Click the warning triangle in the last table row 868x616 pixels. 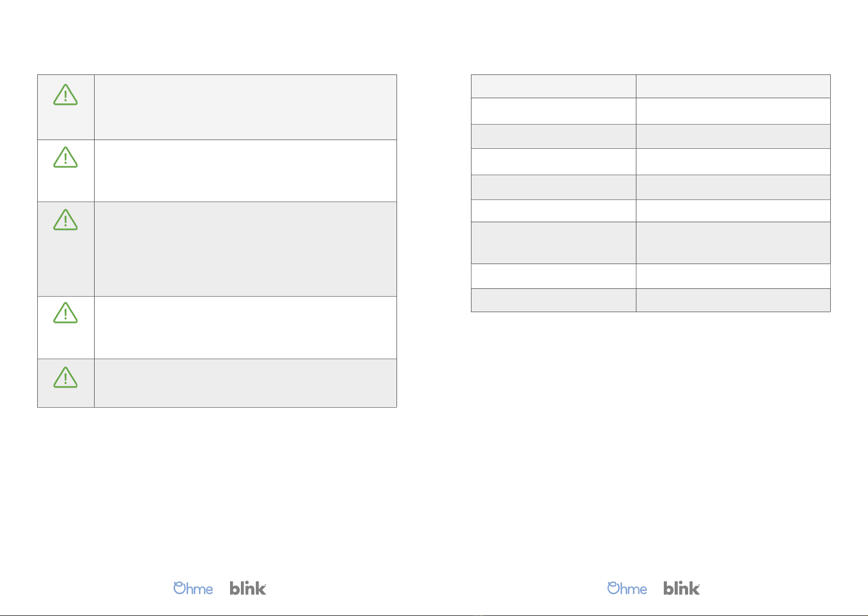66,377
